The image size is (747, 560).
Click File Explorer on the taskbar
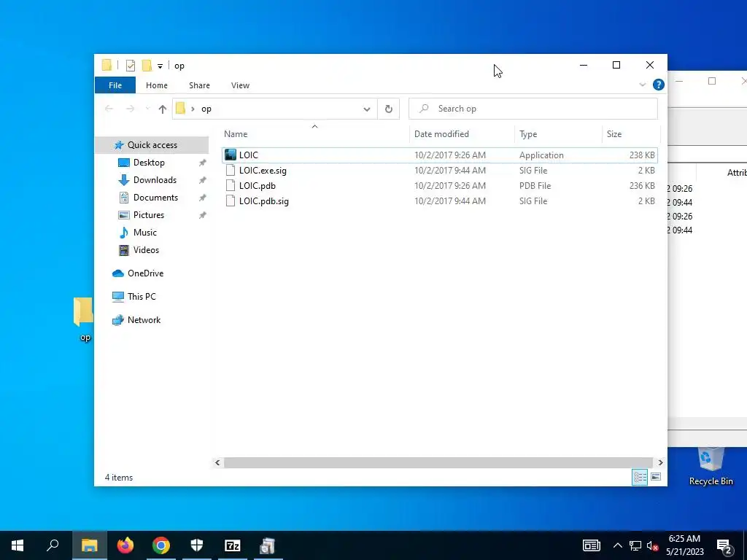pos(89,545)
